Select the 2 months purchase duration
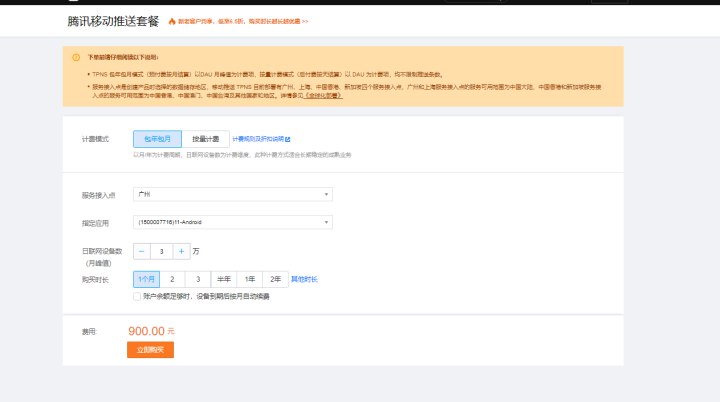The height and width of the screenshot is (402, 720). click(x=172, y=279)
